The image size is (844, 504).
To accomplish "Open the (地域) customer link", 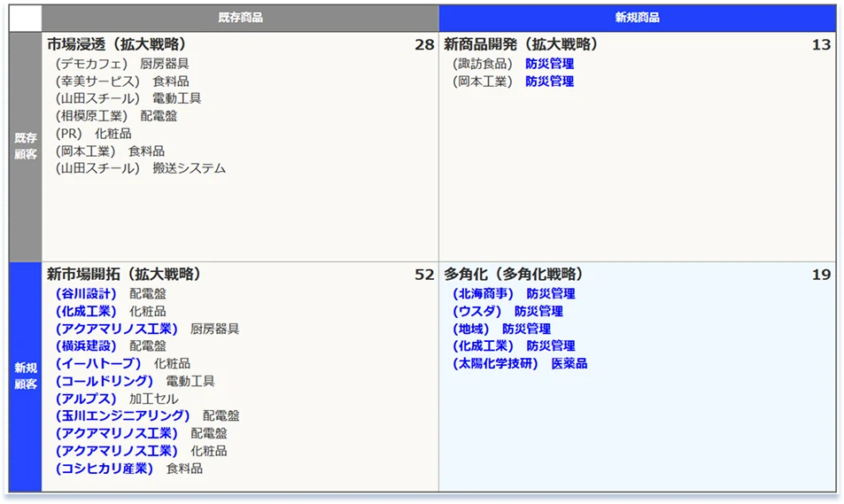I will point(470,329).
